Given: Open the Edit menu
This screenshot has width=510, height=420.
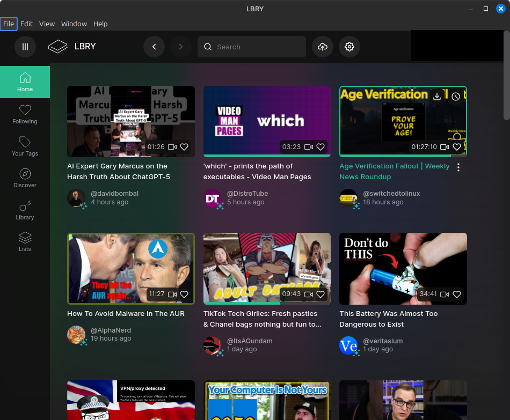Looking at the screenshot, I should pyautogui.click(x=26, y=24).
